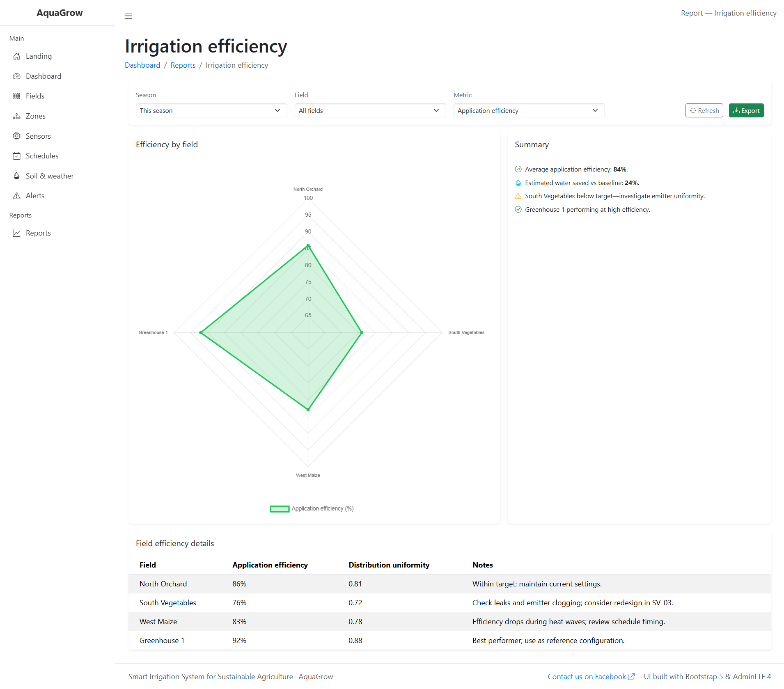Click the Soil & weather droplet icon
The image size is (784, 689).
(16, 176)
